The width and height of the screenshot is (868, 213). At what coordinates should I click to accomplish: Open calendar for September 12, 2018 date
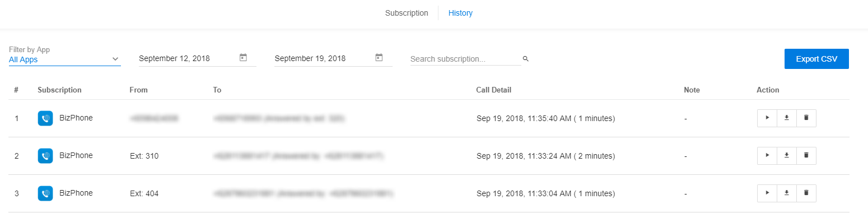(243, 57)
